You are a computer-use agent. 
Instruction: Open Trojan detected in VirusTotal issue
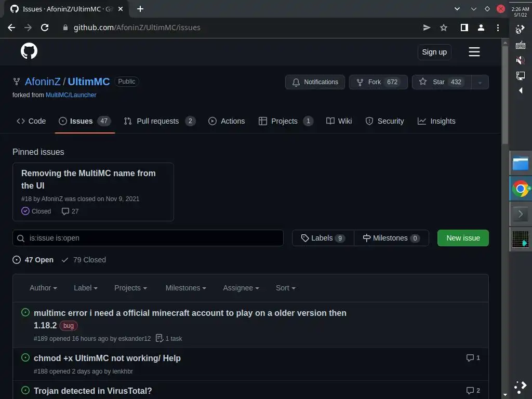pos(92,391)
